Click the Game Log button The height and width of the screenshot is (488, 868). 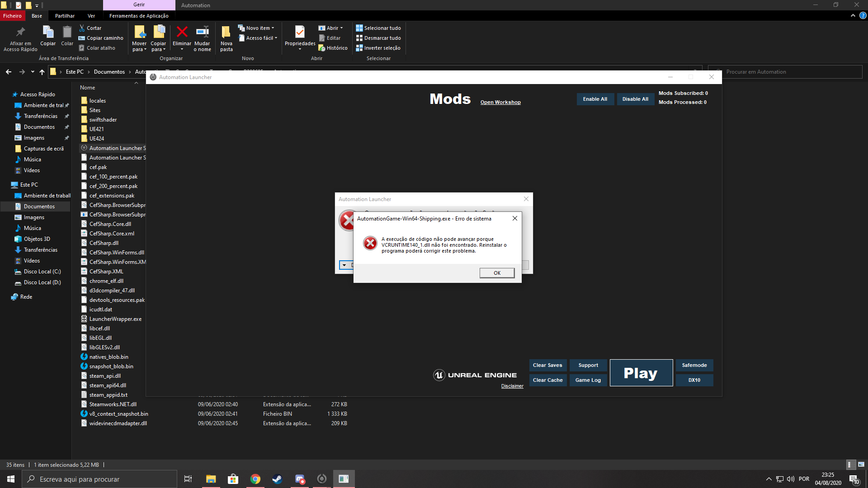pyautogui.click(x=588, y=380)
